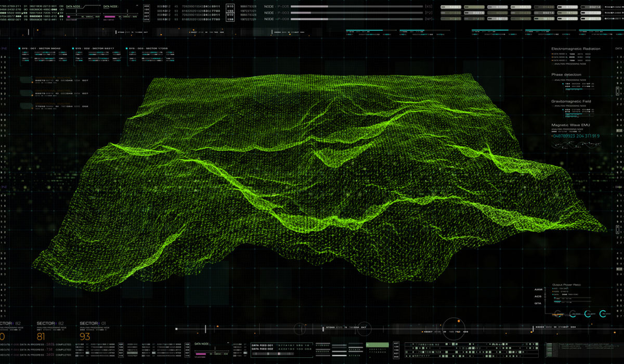Click the DATA FEED 001 label

click(x=263, y=345)
